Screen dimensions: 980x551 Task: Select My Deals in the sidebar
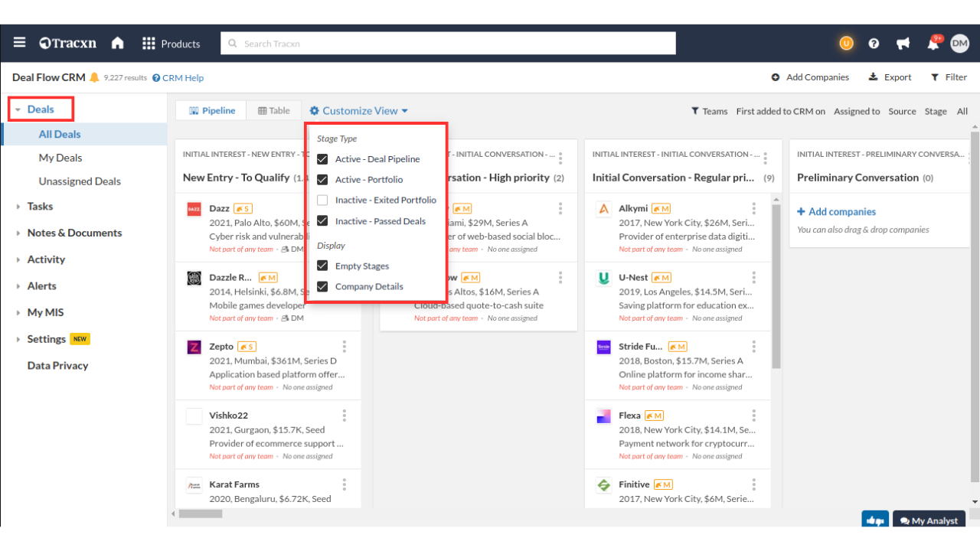pos(60,158)
